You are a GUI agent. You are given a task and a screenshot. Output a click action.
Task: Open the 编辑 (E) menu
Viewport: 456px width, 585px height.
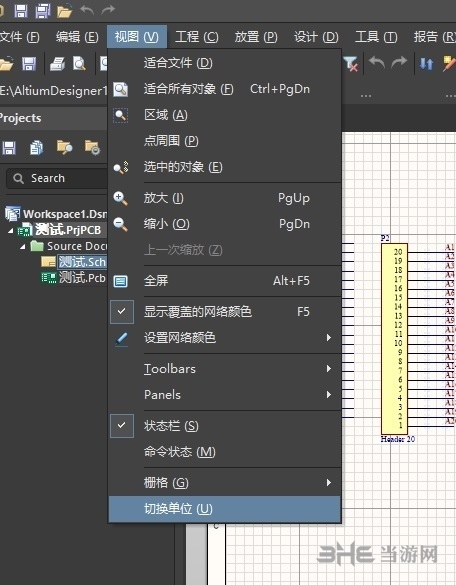[x=77, y=37]
